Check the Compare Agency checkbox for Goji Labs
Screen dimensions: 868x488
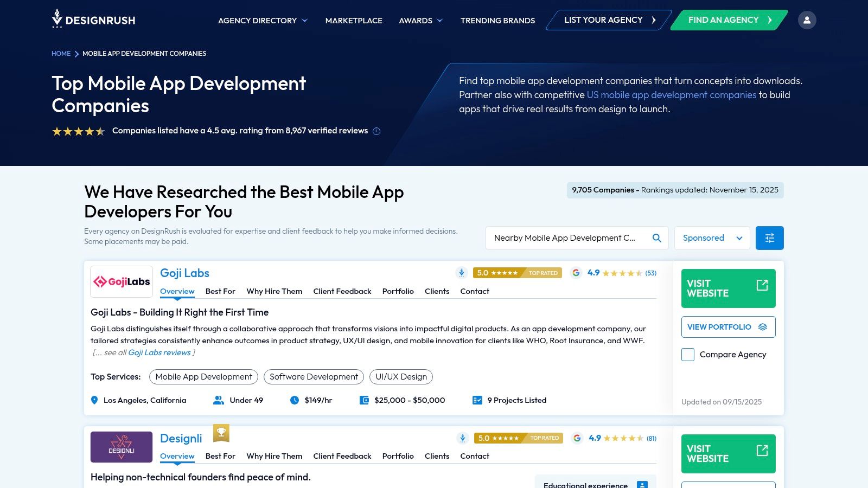pyautogui.click(x=687, y=354)
